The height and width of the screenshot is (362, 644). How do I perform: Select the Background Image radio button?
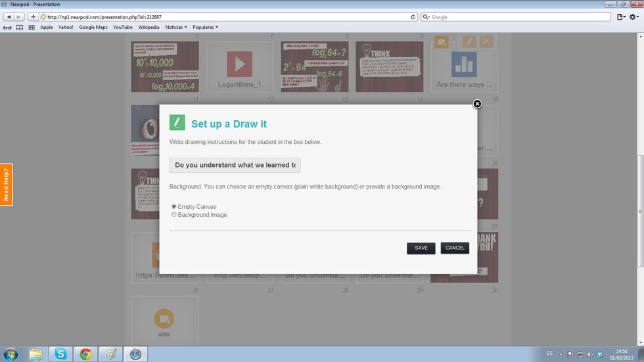(174, 215)
